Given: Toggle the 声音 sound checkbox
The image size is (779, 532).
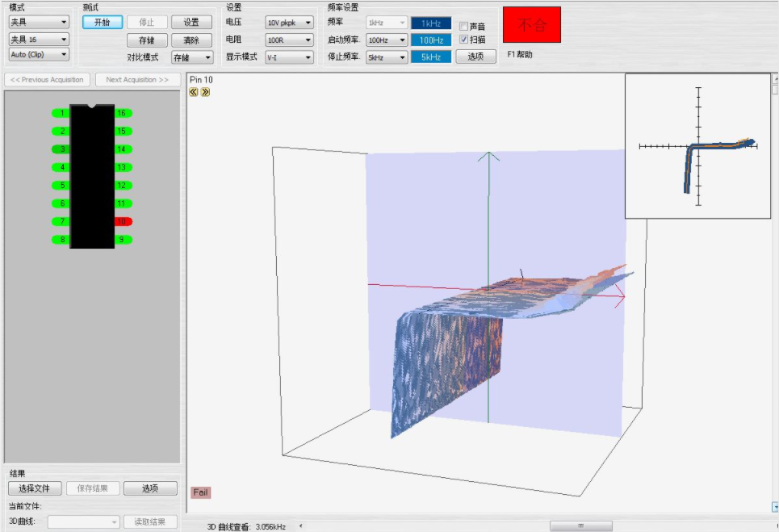Looking at the screenshot, I should [x=463, y=27].
